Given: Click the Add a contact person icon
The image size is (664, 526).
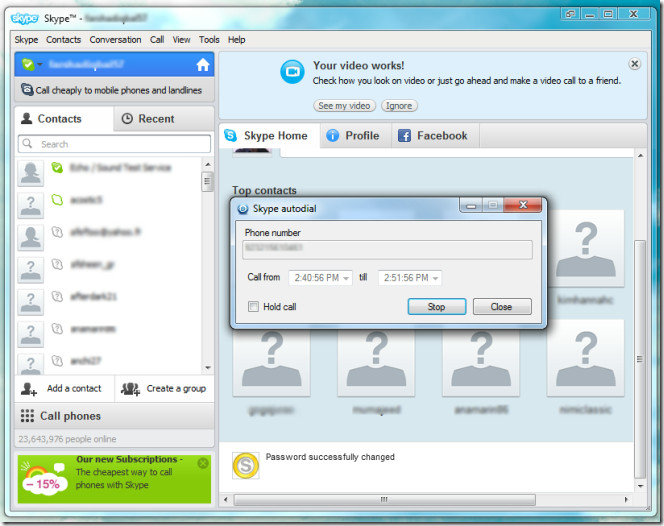Looking at the screenshot, I should click(x=29, y=389).
